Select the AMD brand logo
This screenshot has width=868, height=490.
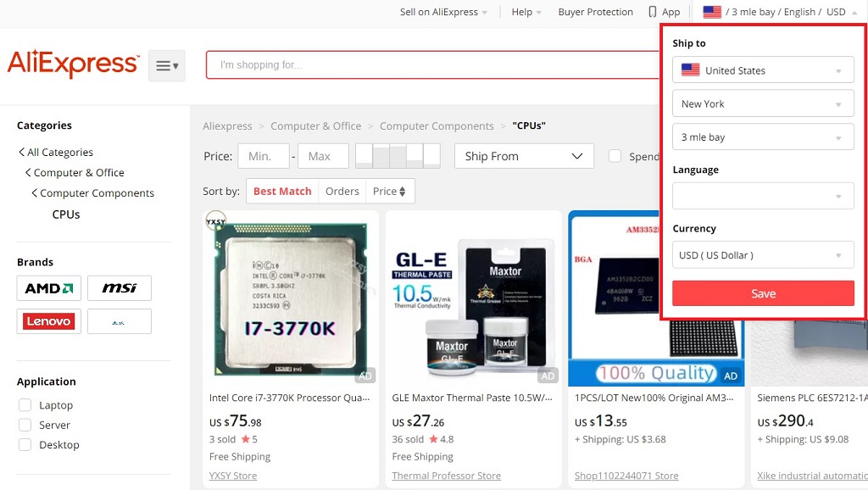pos(48,288)
